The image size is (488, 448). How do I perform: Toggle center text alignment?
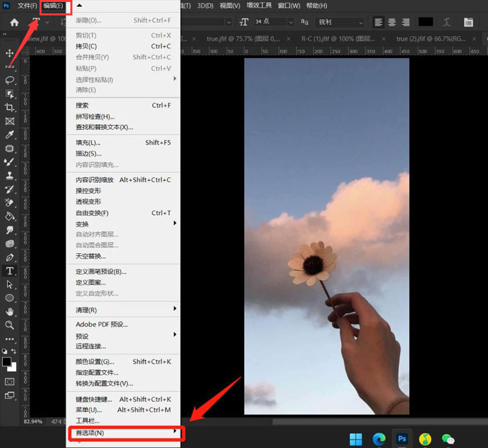click(x=392, y=22)
